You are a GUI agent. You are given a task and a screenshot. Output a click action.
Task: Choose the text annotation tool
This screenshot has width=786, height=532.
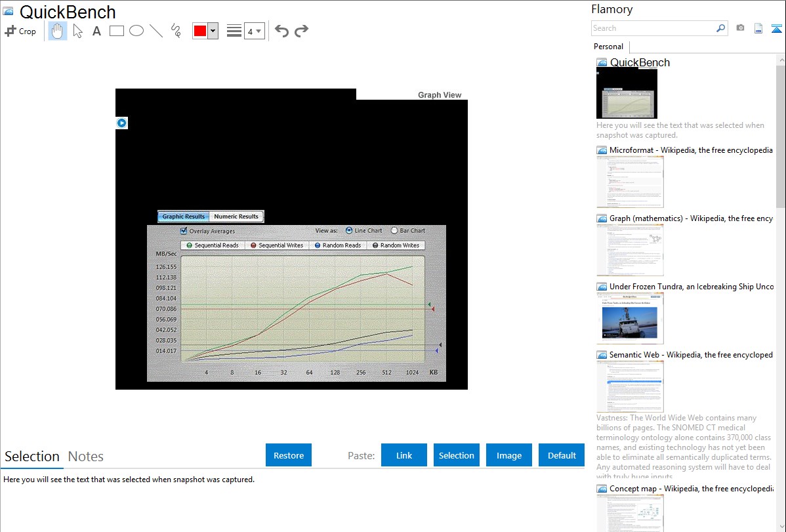point(96,31)
